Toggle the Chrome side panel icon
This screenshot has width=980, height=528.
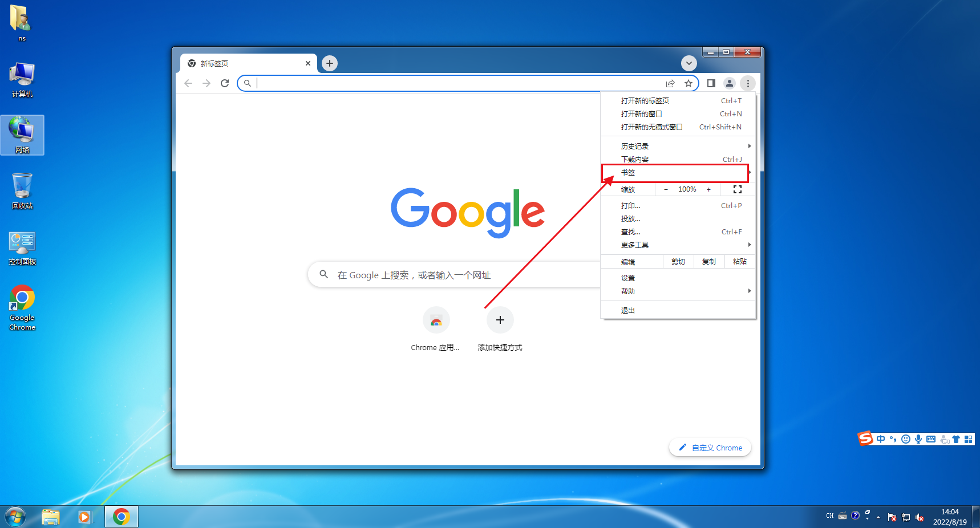click(711, 83)
